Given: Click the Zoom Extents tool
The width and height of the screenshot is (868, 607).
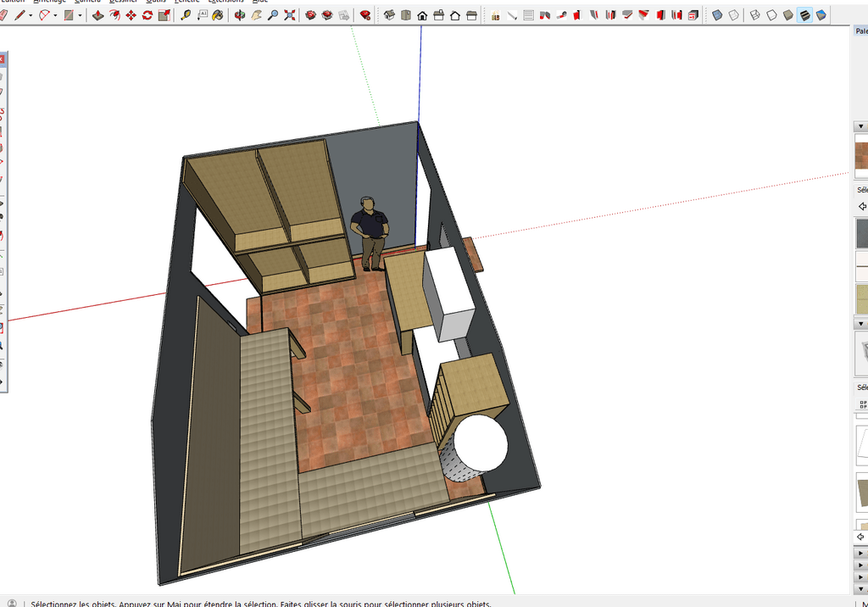Looking at the screenshot, I should coord(290,15).
